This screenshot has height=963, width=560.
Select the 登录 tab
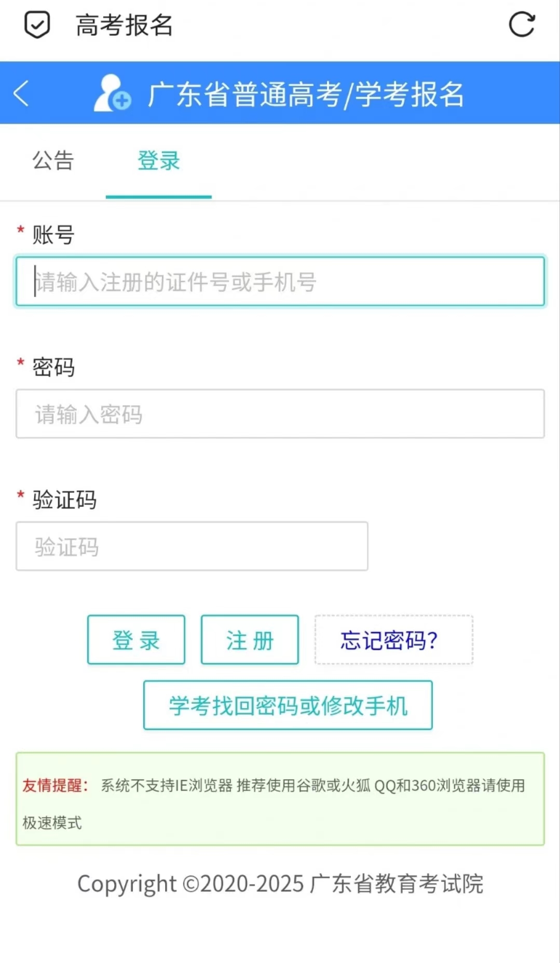point(158,162)
